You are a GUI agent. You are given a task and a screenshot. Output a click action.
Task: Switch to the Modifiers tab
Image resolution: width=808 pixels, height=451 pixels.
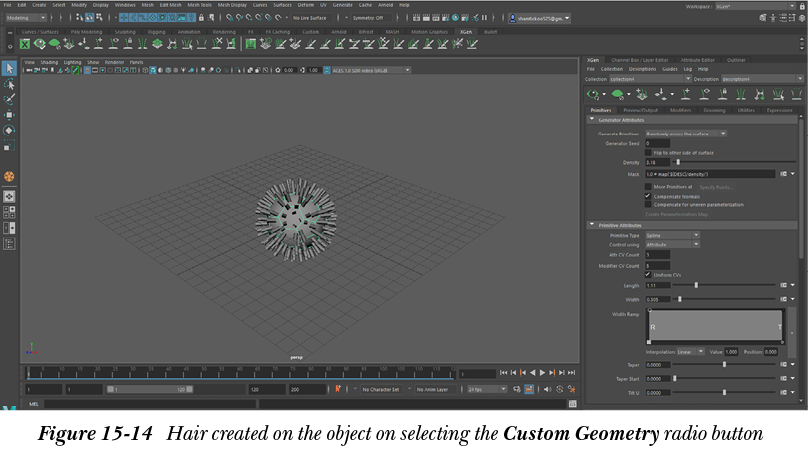pyautogui.click(x=680, y=110)
